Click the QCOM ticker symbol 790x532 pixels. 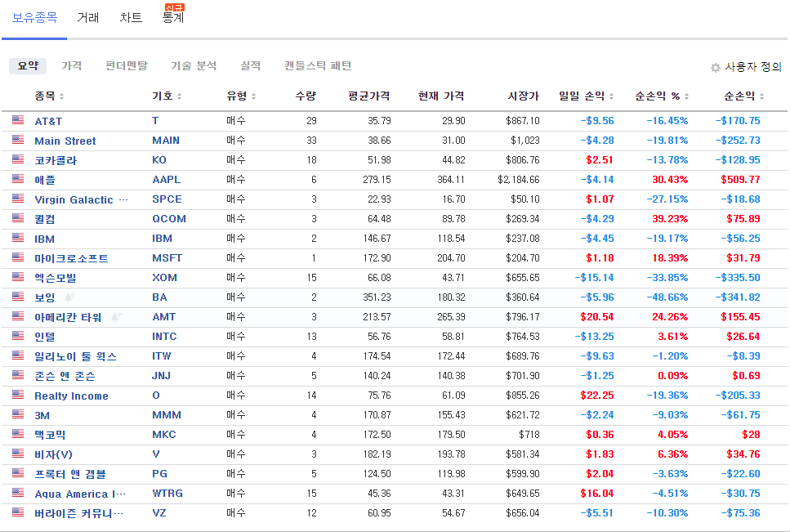[x=169, y=219]
